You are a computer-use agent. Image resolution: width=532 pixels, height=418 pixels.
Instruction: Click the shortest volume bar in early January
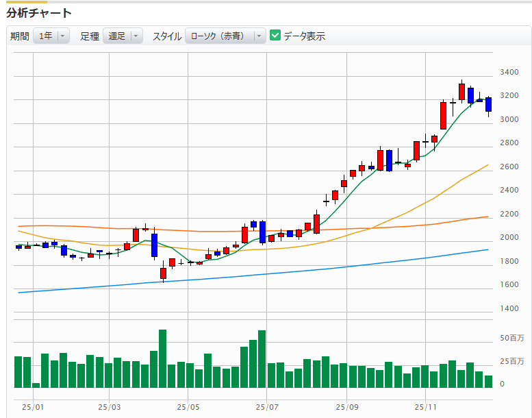36,385
